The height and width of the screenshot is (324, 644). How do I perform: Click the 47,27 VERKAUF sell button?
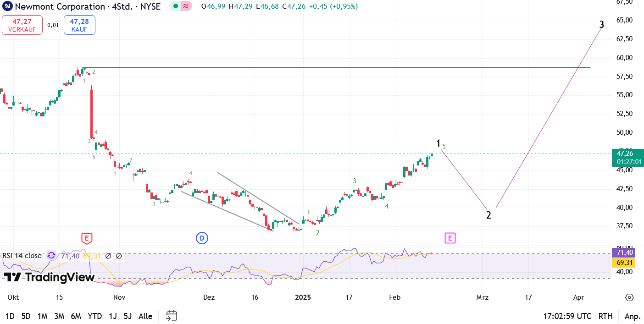click(22, 25)
